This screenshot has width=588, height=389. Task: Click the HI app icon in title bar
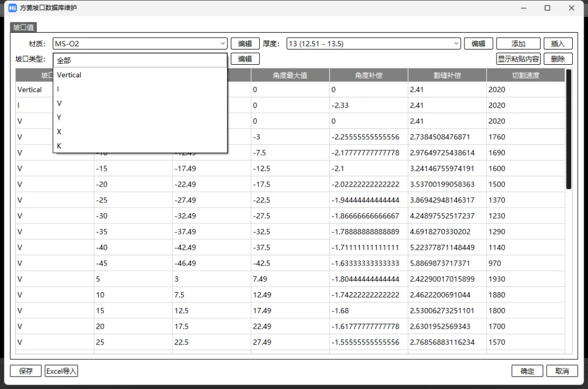[13, 8]
